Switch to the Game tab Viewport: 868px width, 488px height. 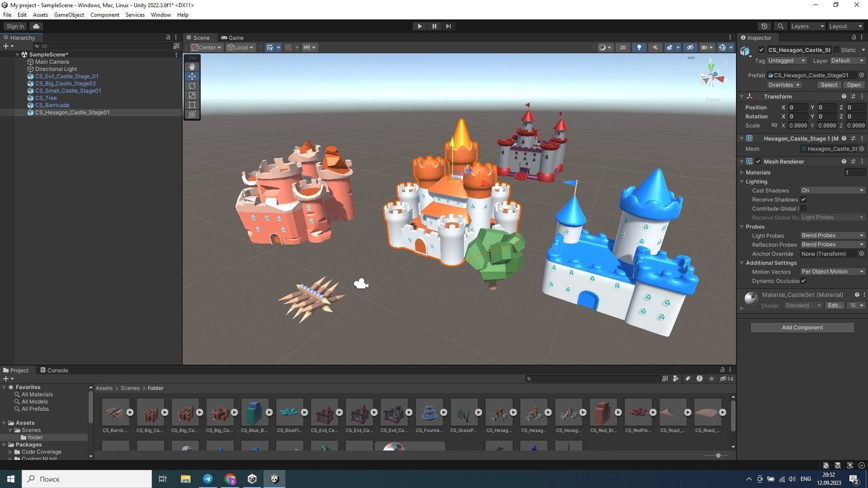click(232, 38)
